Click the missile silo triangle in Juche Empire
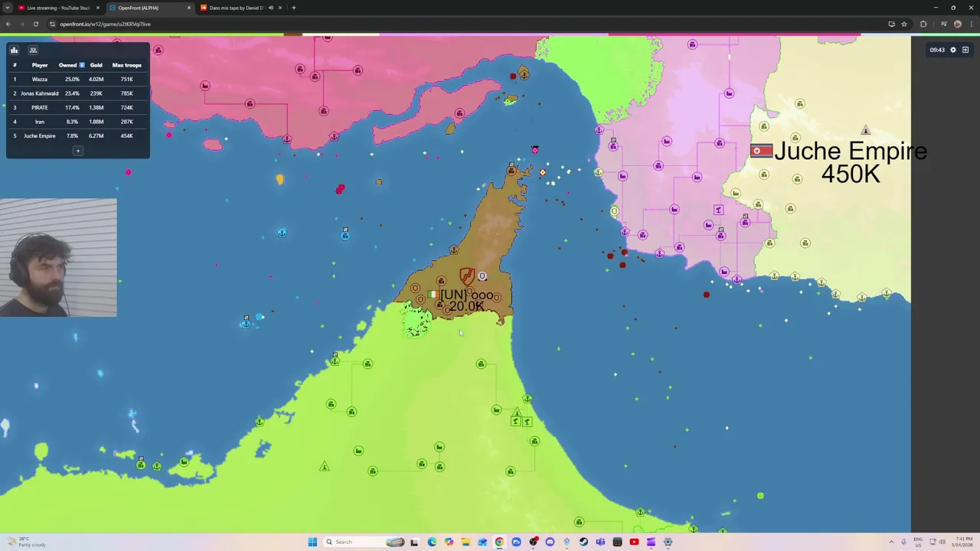980x551 pixels. [x=866, y=130]
